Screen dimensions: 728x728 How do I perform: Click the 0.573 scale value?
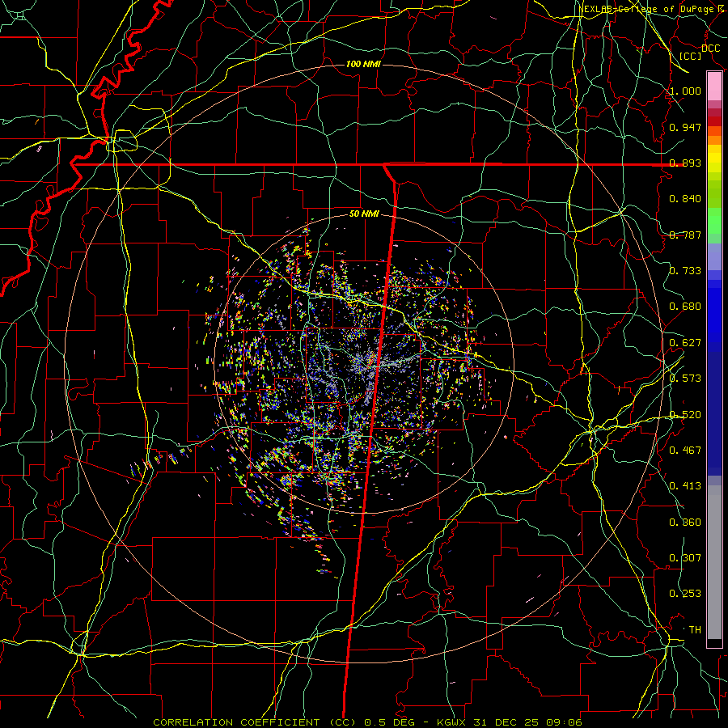(685, 379)
